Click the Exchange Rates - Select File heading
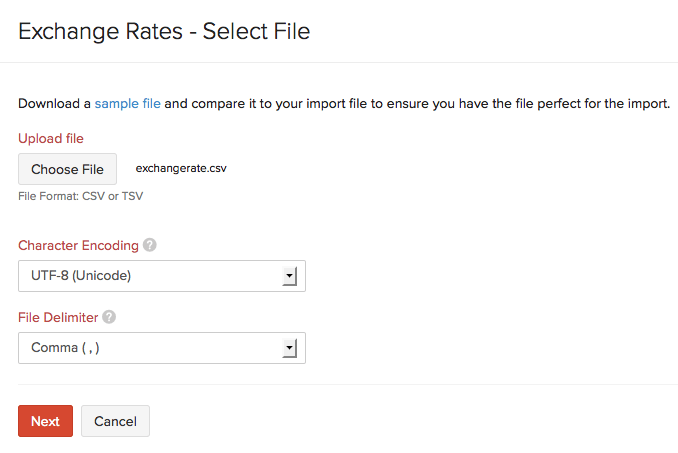678x453 pixels. tap(164, 31)
